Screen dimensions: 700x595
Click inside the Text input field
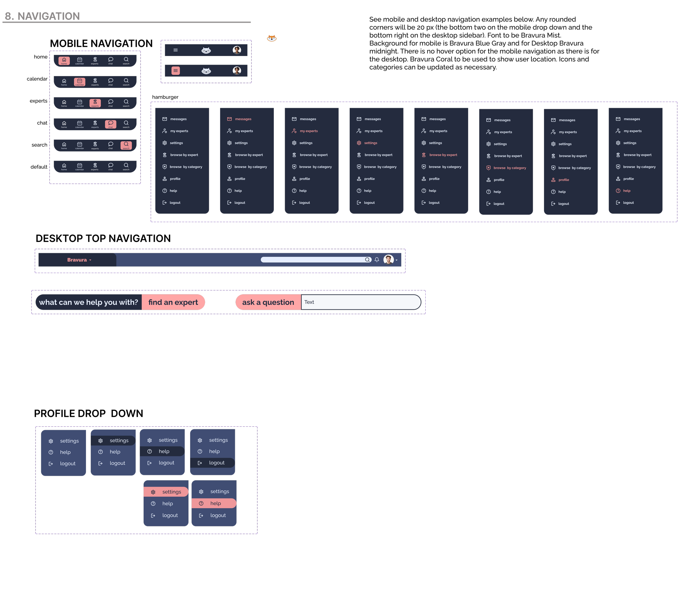360,302
